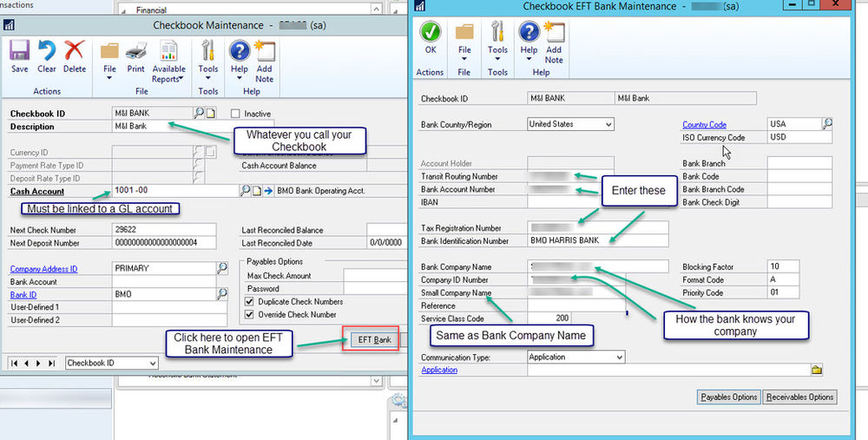Open File menu in Checkbook Maintenance
Image resolution: width=868 pixels, height=440 pixels.
(x=109, y=61)
